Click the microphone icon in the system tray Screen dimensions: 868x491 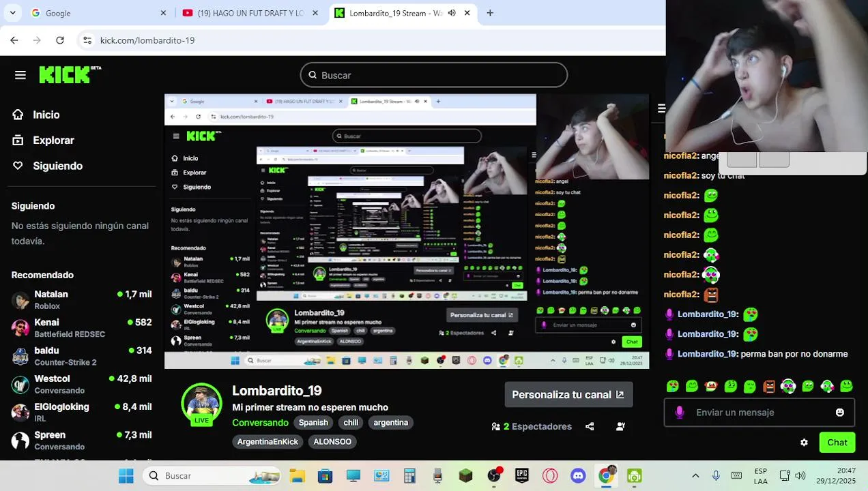click(716, 476)
